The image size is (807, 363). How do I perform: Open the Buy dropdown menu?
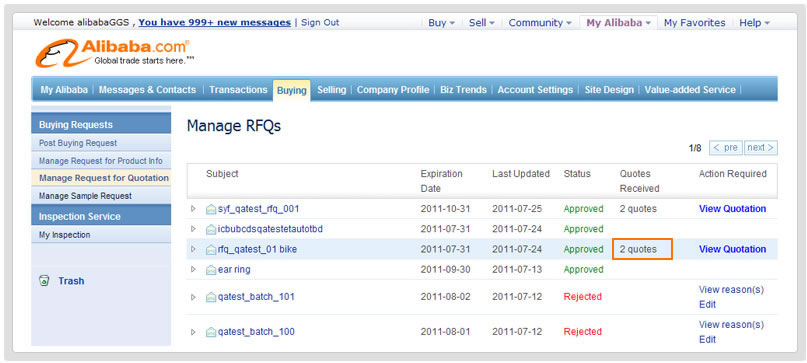point(442,23)
